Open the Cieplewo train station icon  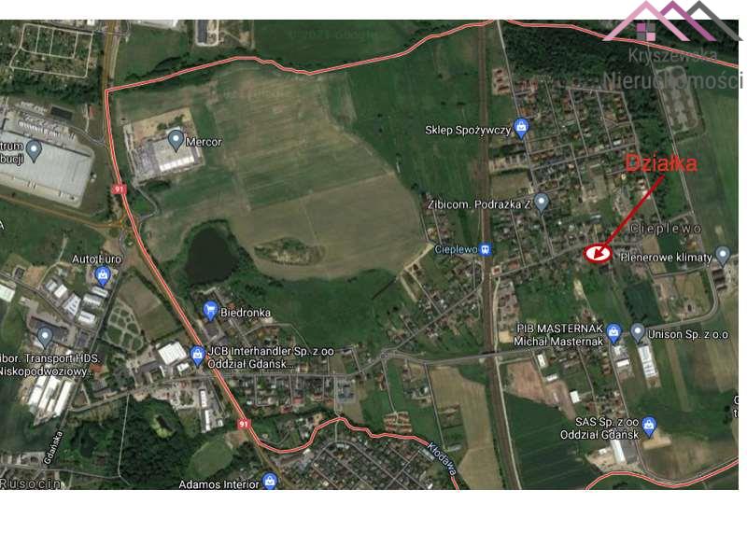(x=486, y=249)
